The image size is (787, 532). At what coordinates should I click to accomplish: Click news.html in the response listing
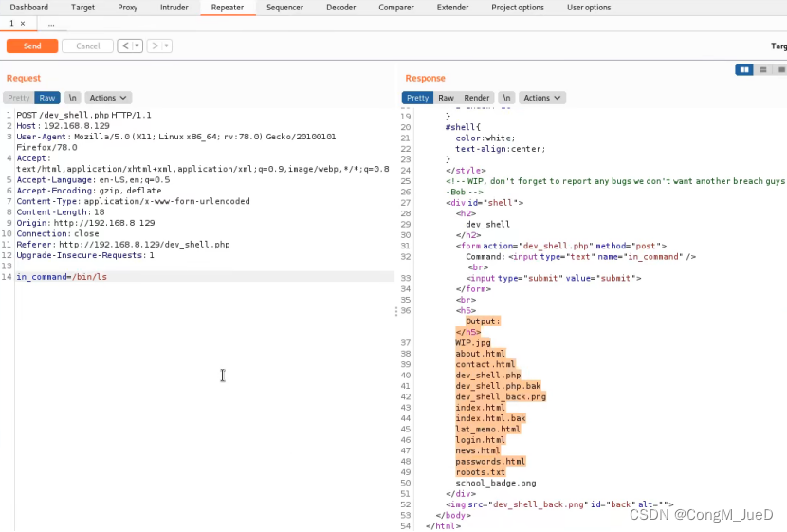point(478,450)
